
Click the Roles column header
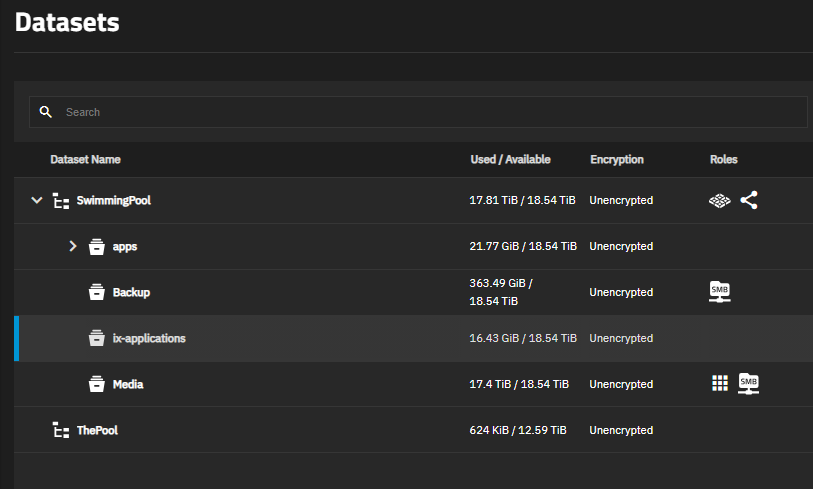pos(723,160)
